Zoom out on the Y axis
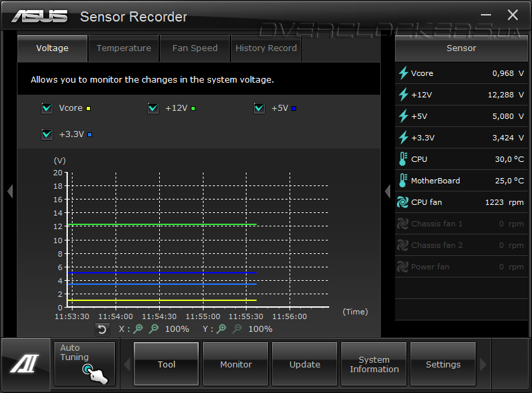532x393 pixels. click(238, 329)
